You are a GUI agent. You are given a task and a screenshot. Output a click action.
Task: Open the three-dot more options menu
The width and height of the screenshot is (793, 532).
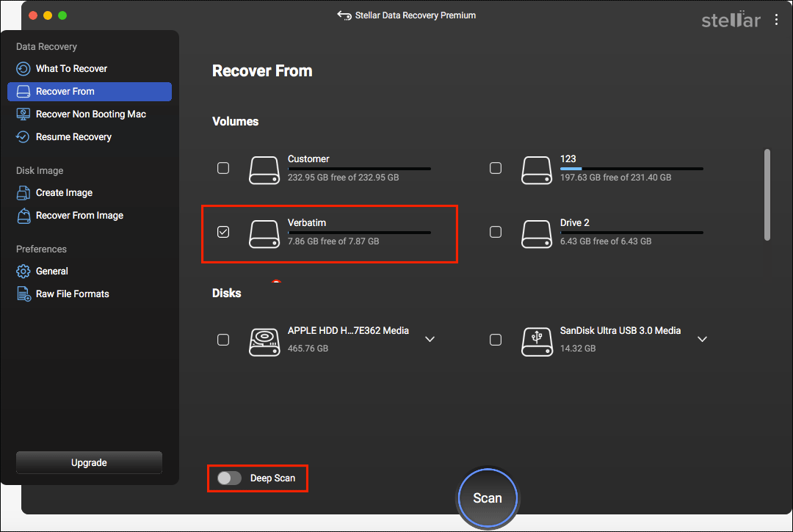pyautogui.click(x=776, y=20)
